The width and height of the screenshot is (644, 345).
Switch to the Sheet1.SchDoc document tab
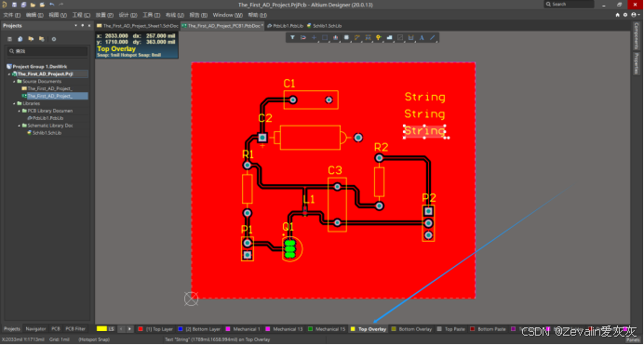pos(138,26)
